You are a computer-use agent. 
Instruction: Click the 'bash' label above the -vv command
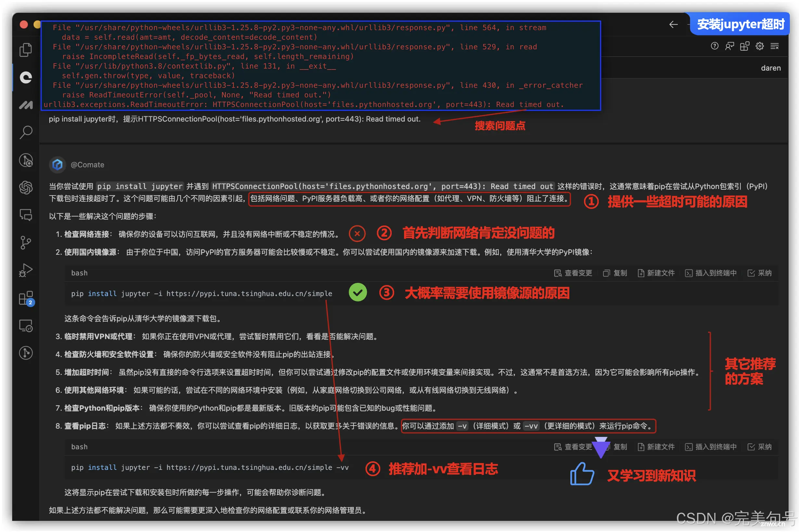click(79, 447)
